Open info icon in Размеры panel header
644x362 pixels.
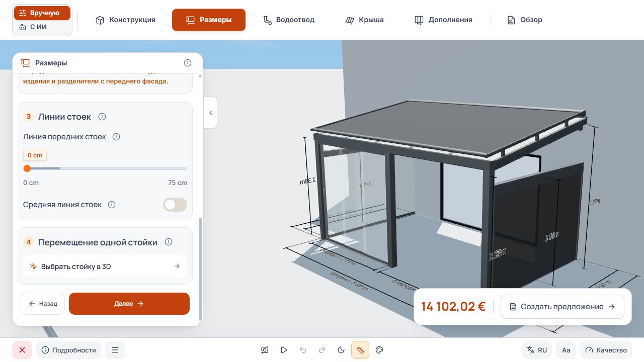[188, 63]
